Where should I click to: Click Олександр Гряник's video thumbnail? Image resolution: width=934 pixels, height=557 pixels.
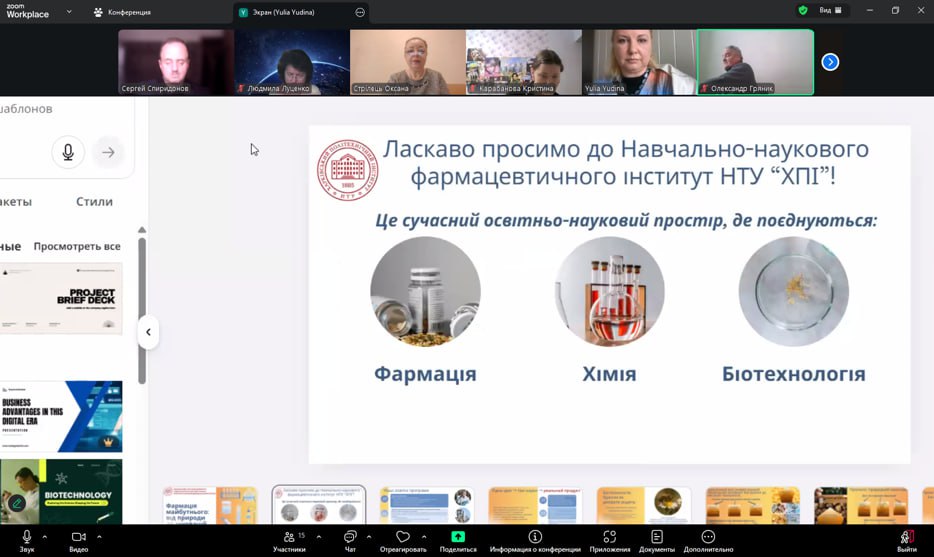point(755,62)
